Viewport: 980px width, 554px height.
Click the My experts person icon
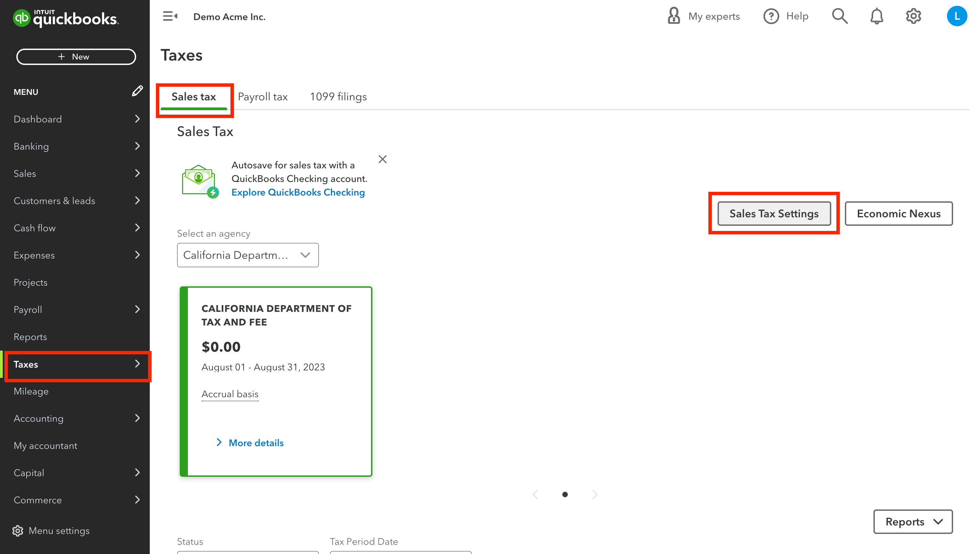tap(674, 16)
